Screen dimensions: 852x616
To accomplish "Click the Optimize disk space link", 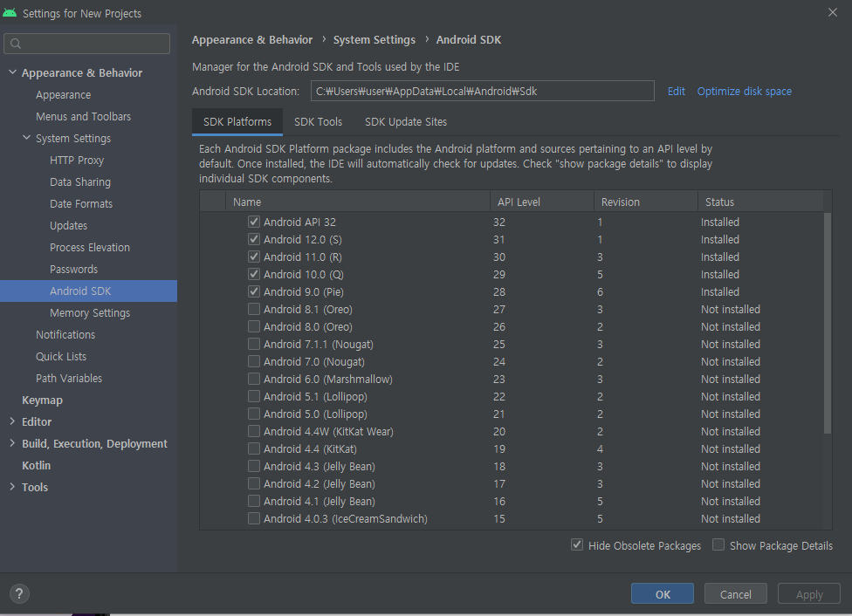I will pyautogui.click(x=744, y=92).
